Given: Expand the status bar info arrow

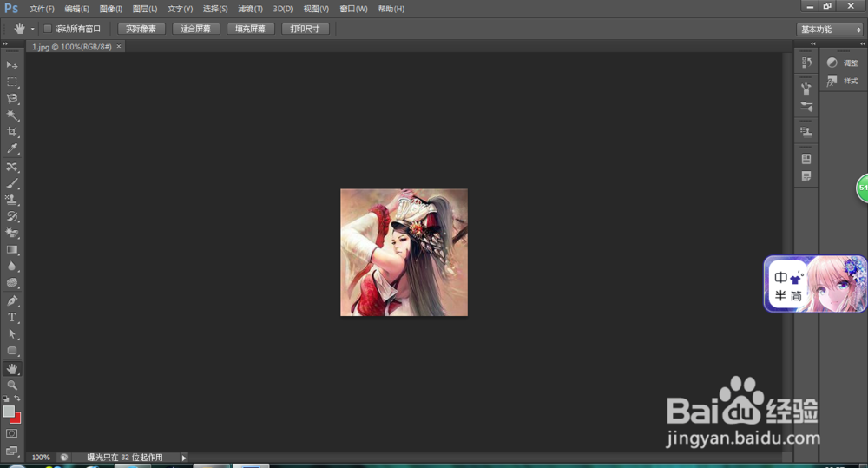Looking at the screenshot, I should 184,458.
